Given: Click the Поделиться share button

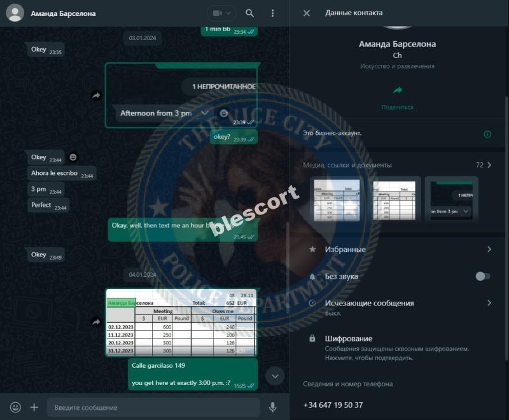Looking at the screenshot, I should coord(397,98).
